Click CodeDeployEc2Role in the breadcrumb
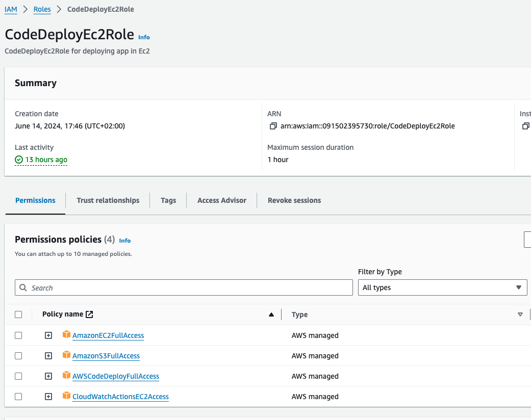Image resolution: width=531 pixels, height=420 pixels. coord(100,9)
